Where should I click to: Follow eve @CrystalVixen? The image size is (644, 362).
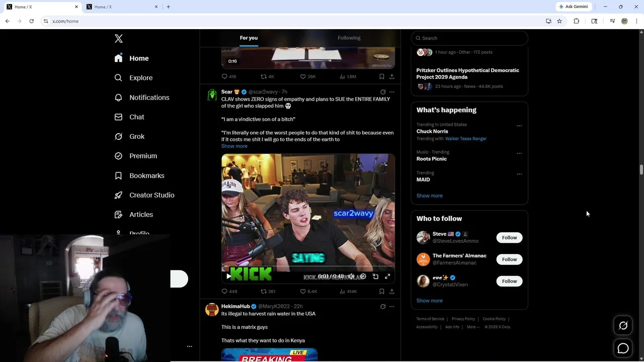point(509,281)
